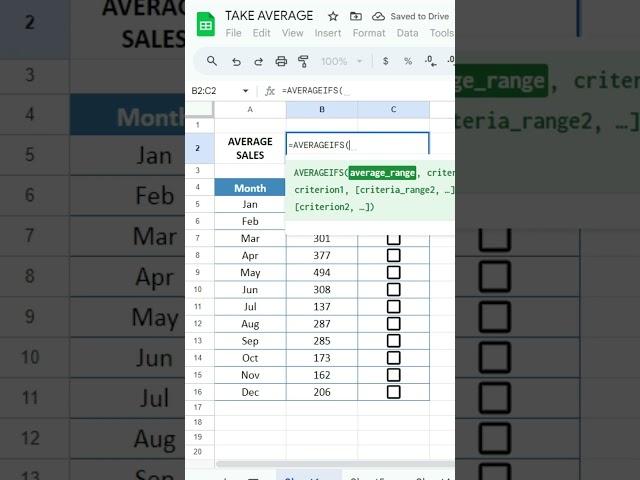The height and width of the screenshot is (480, 640).
Task: Open the Edit menu
Action: tap(261, 33)
